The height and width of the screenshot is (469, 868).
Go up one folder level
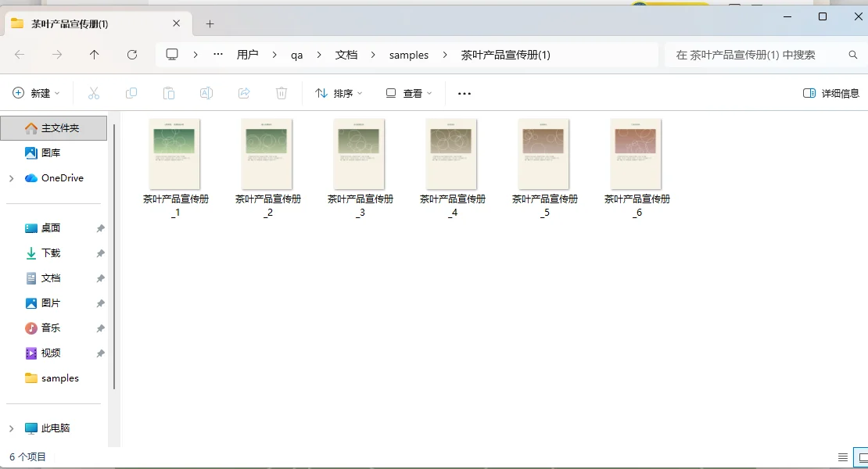click(x=94, y=55)
